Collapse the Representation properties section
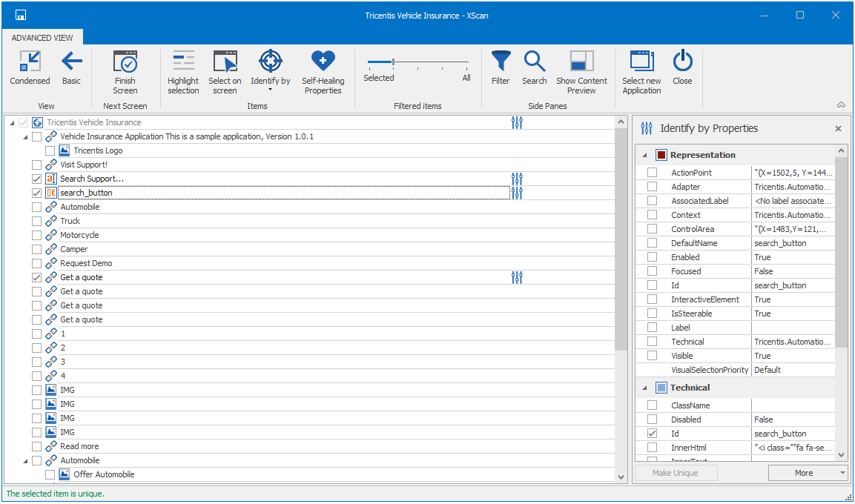This screenshot has height=504, width=855. (644, 155)
